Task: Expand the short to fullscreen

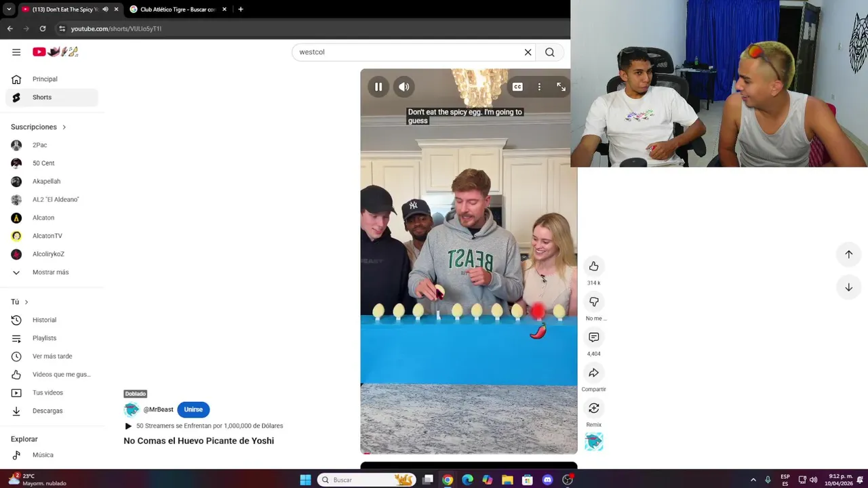Action: (561, 87)
